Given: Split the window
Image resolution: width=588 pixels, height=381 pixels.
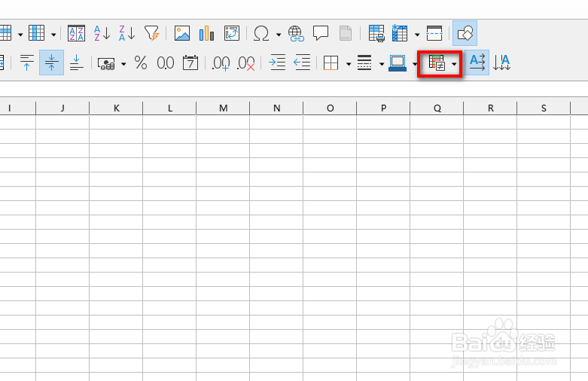Looking at the screenshot, I should [x=434, y=33].
